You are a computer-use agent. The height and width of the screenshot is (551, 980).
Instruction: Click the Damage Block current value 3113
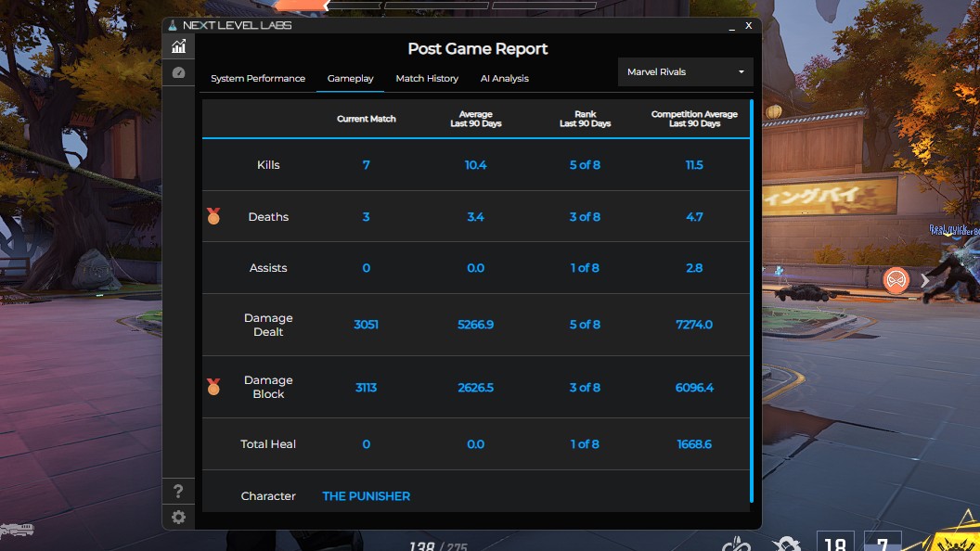click(367, 388)
